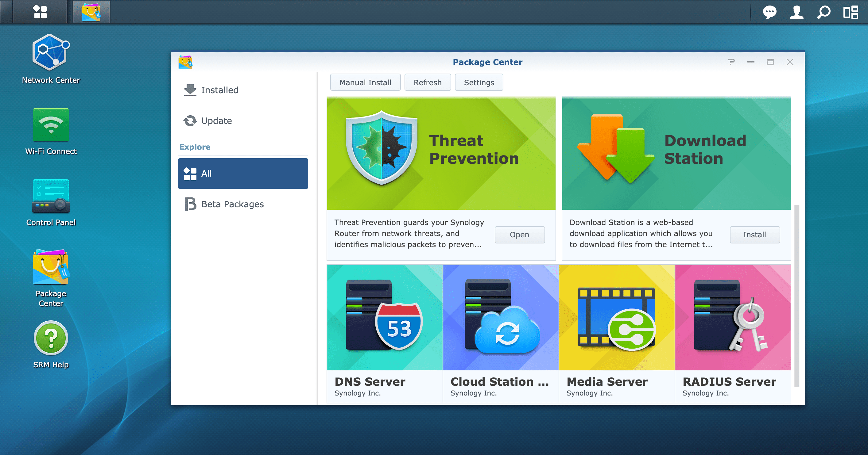Screen dimensions: 868x455
Task: Launch Package Center desktop shortcut
Action: [51, 278]
